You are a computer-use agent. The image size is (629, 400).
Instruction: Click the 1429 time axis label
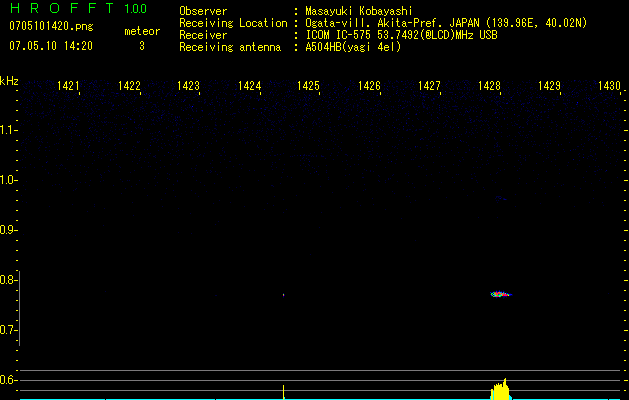pos(549,86)
